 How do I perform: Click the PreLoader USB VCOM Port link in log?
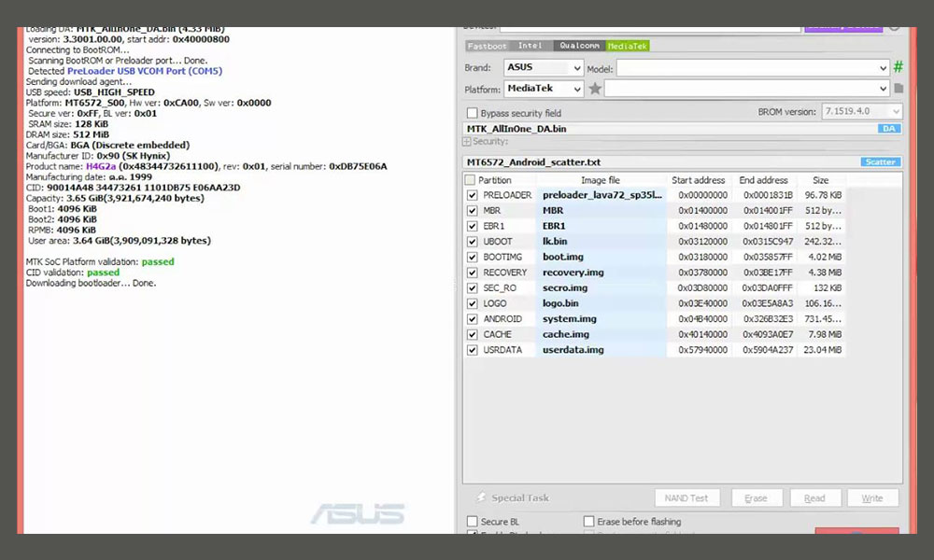click(145, 71)
